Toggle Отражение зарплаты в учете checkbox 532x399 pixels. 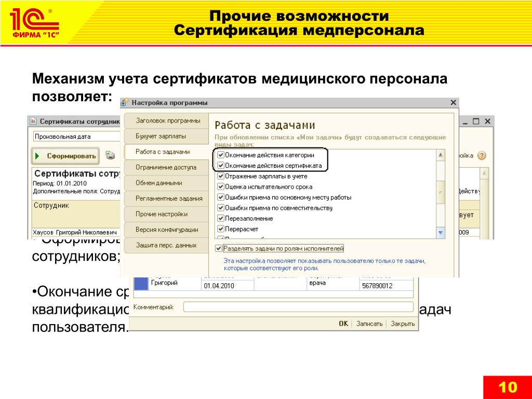(x=221, y=176)
